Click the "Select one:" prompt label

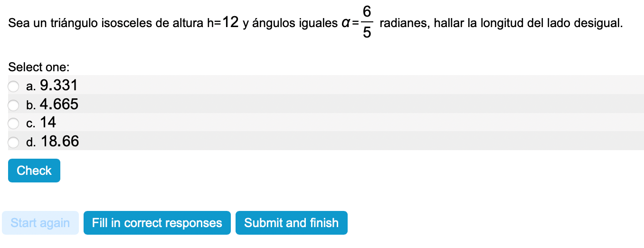[x=39, y=67]
